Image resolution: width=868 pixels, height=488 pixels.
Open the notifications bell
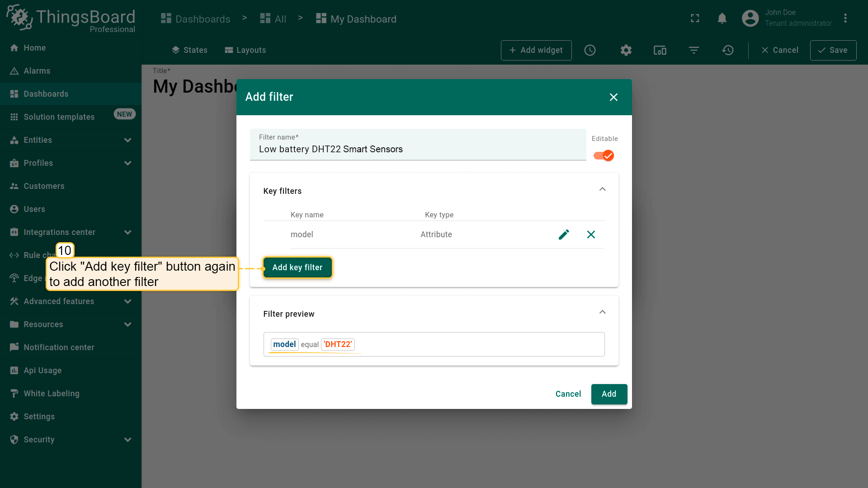point(722,19)
